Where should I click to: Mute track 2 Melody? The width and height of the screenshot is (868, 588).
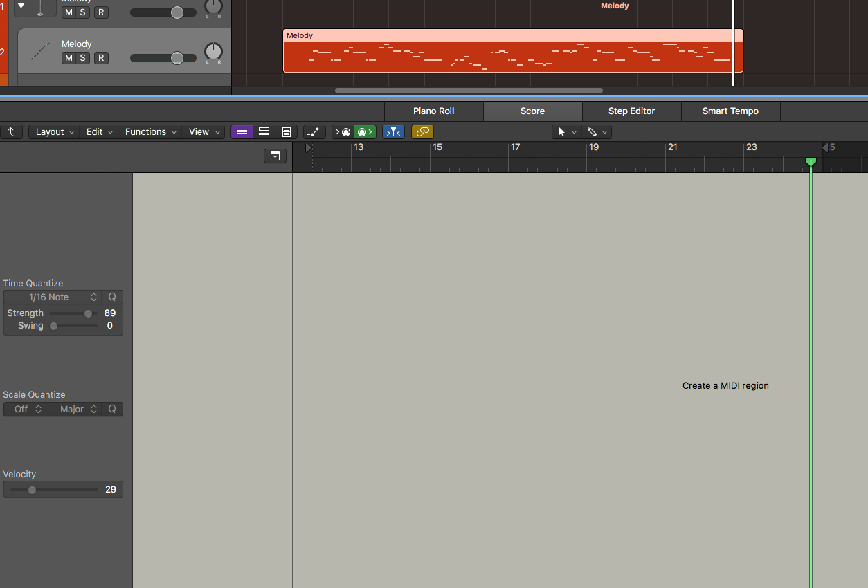[69, 58]
